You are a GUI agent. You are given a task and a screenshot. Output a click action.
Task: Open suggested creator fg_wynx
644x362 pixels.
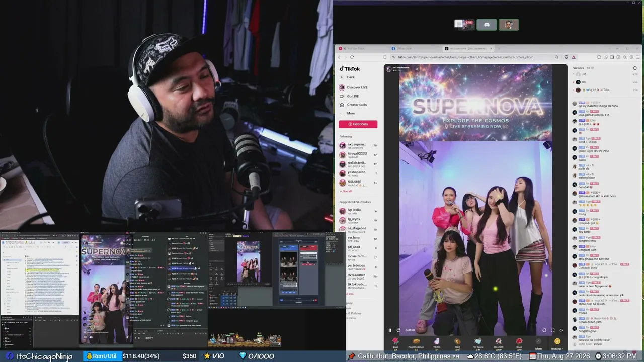pos(358,220)
